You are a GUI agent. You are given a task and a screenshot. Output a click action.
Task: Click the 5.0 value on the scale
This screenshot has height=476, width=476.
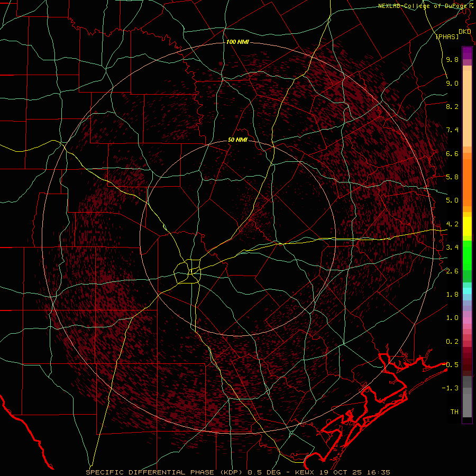[452, 200]
